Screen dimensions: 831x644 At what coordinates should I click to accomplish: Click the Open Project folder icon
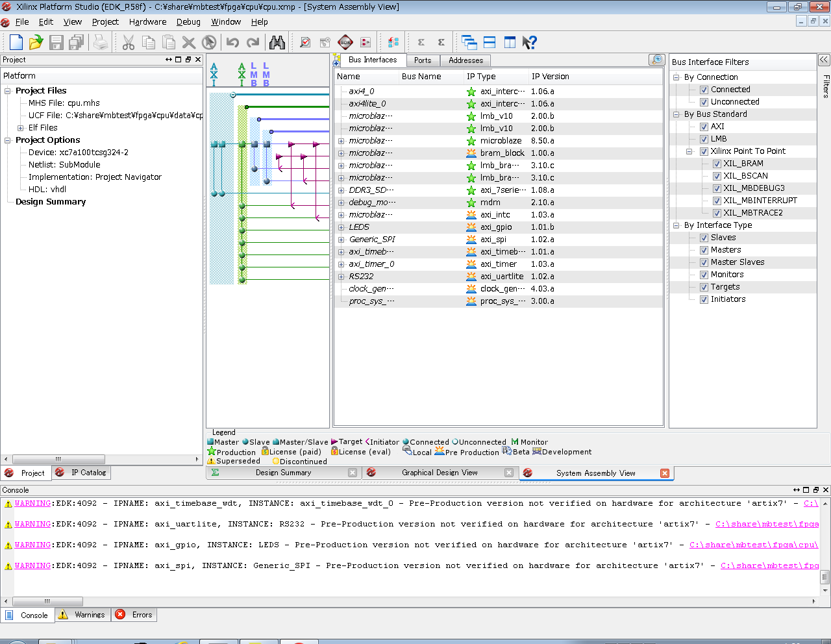click(x=36, y=43)
